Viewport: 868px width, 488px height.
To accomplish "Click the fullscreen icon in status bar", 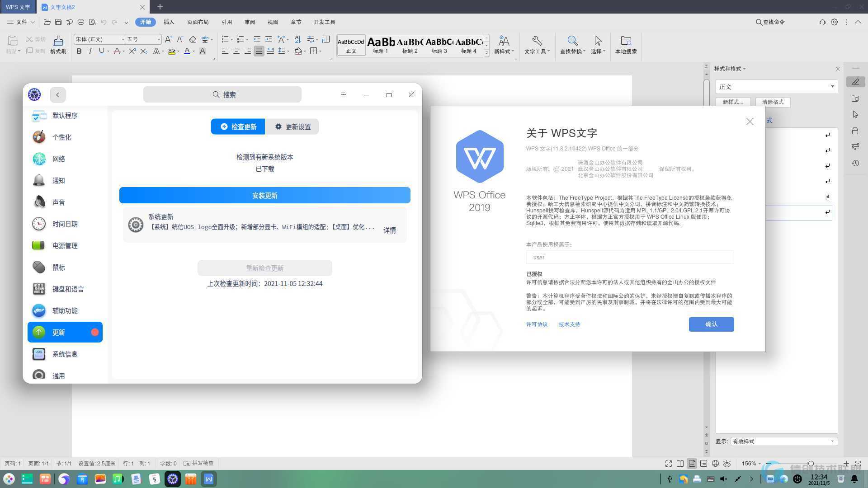I will click(669, 464).
